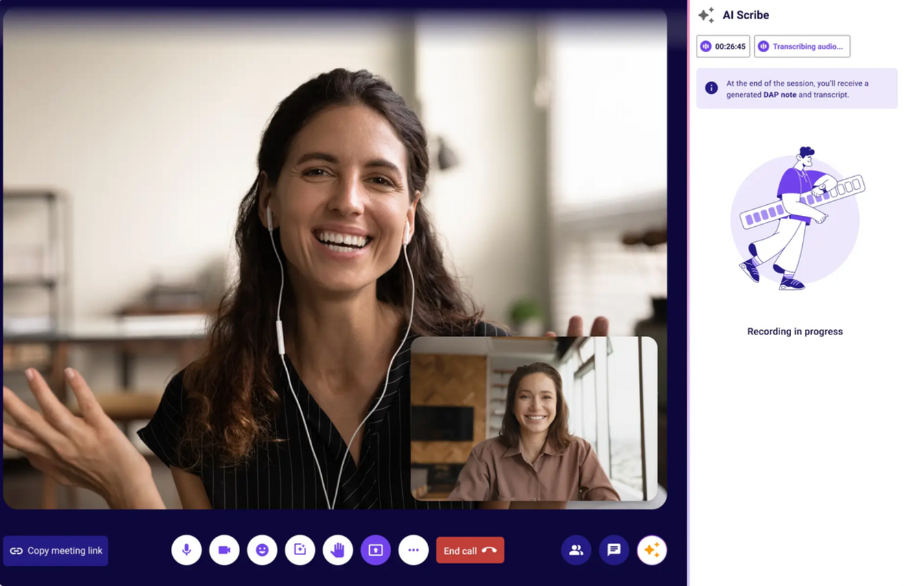This screenshot has width=904, height=586.
Task: Toggle the AI Scribe sparkle button
Action: 652,550
